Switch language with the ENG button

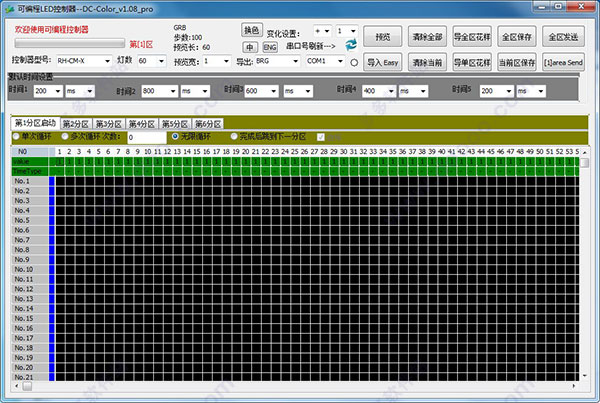point(270,47)
